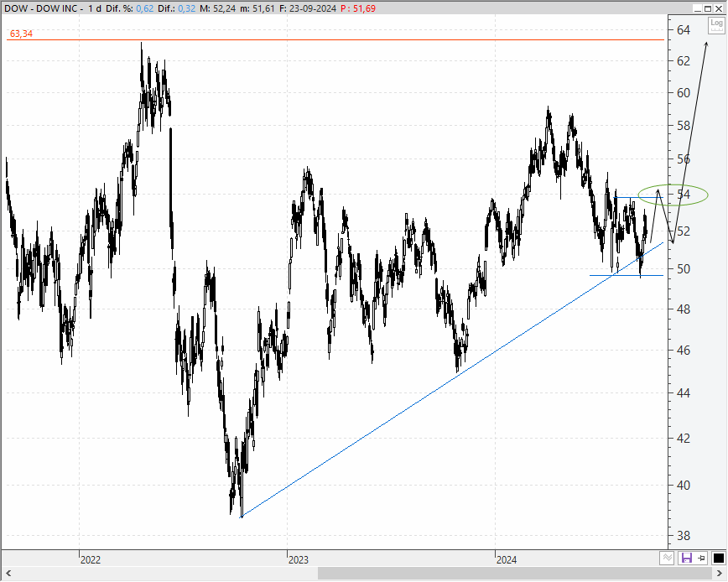Click the 46 price axis label
The image size is (728, 582).
point(684,350)
